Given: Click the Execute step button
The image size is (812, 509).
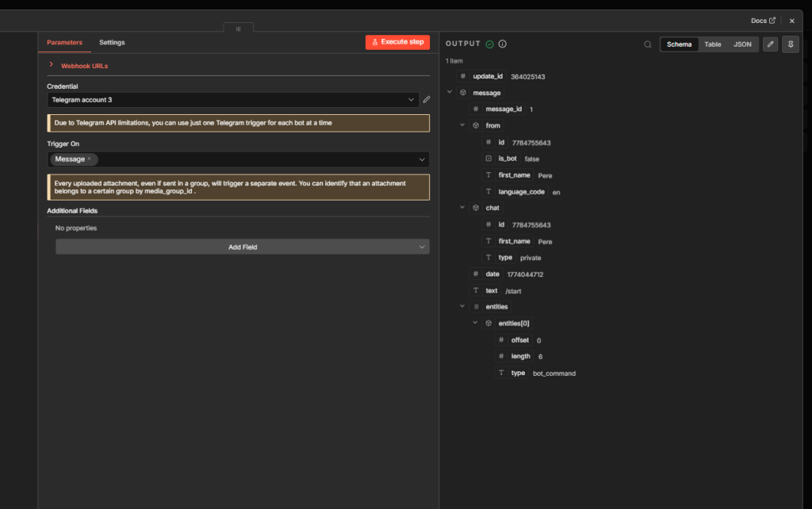Looking at the screenshot, I should pyautogui.click(x=396, y=42).
